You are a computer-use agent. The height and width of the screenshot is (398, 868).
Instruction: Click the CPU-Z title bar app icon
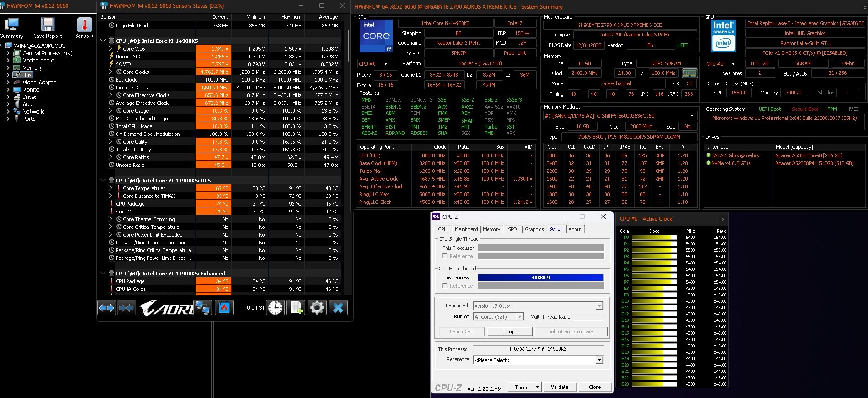coord(437,217)
